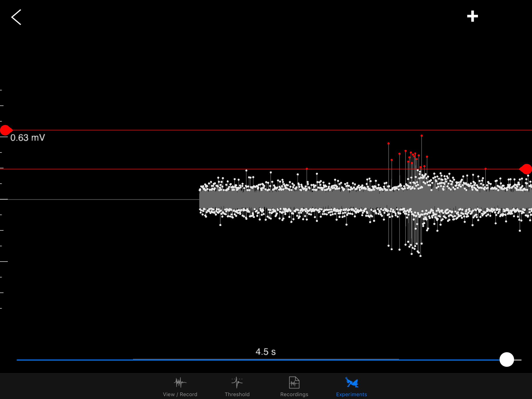Click the upper red threshold handle on left
Image resolution: width=532 pixels, height=399 pixels.
[6, 130]
